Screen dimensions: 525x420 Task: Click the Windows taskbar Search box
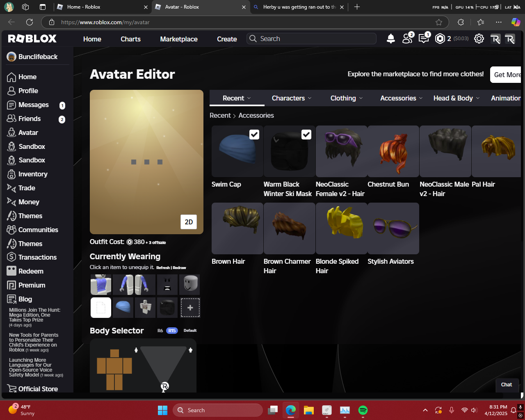(218, 410)
